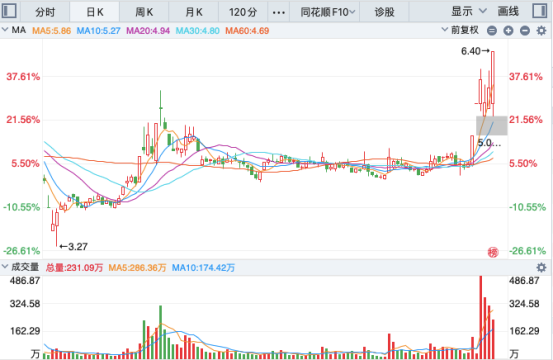
Task: Click the first minus shrink icon
Action: pos(492,31)
